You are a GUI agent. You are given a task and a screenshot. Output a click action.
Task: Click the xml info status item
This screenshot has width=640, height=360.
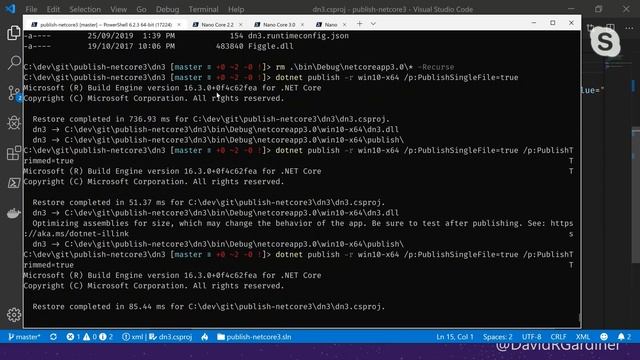(x=133, y=337)
